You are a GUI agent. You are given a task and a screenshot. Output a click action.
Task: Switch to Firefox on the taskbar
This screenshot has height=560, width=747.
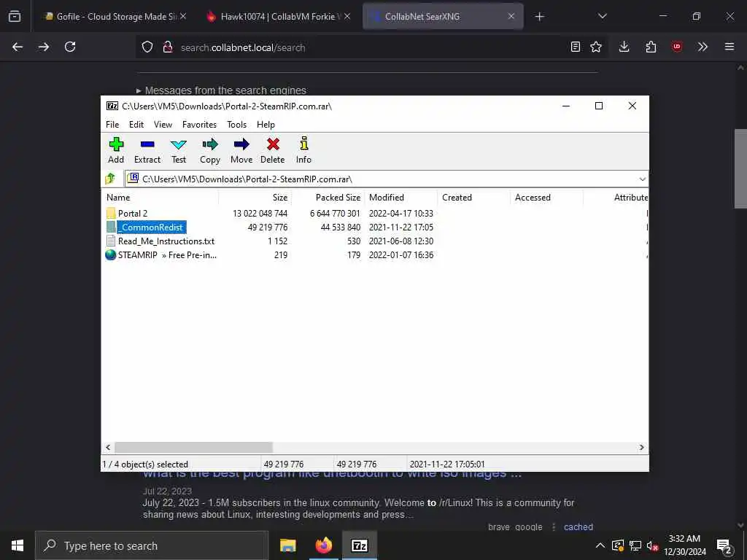coord(323,545)
